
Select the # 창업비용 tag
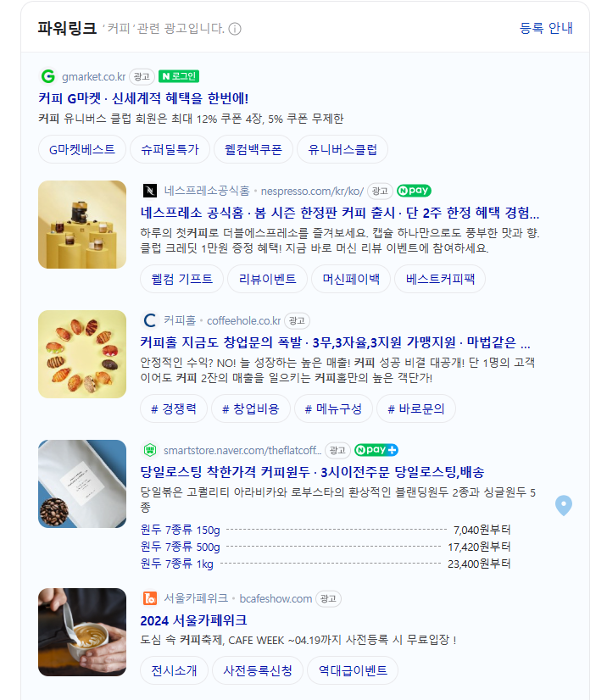[251, 408]
